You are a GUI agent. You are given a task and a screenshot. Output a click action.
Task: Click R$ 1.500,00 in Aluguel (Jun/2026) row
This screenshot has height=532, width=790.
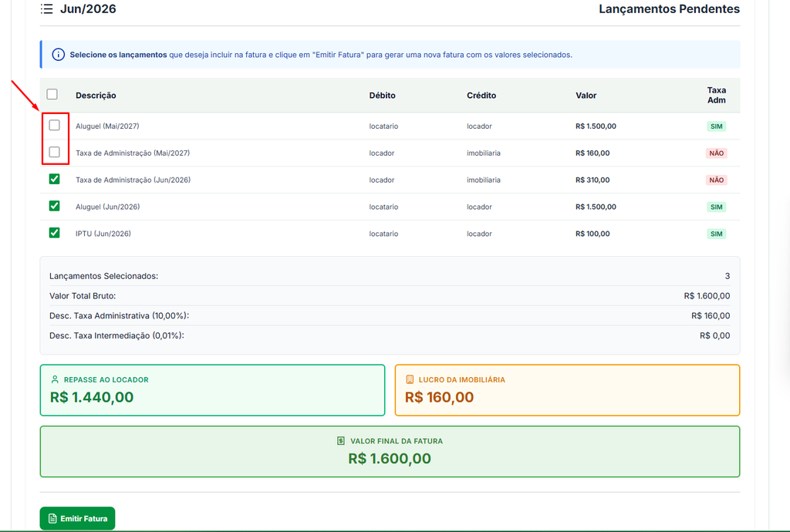596,207
